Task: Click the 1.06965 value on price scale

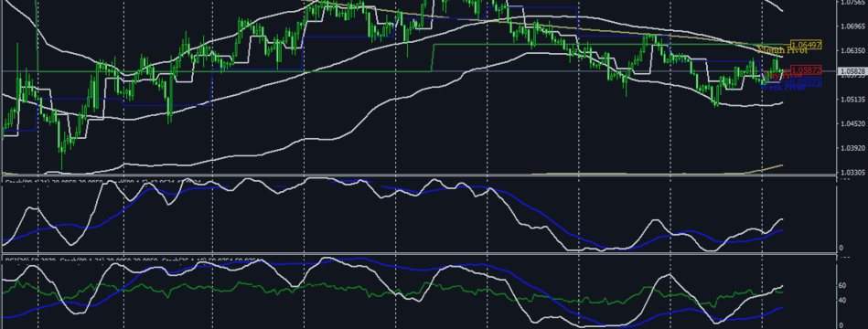Action: [x=852, y=26]
